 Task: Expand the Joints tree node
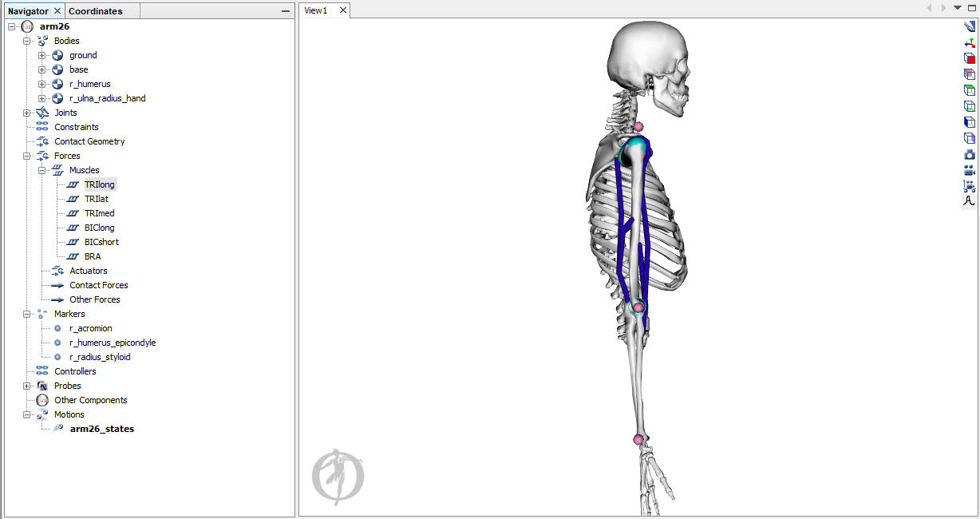[27, 113]
